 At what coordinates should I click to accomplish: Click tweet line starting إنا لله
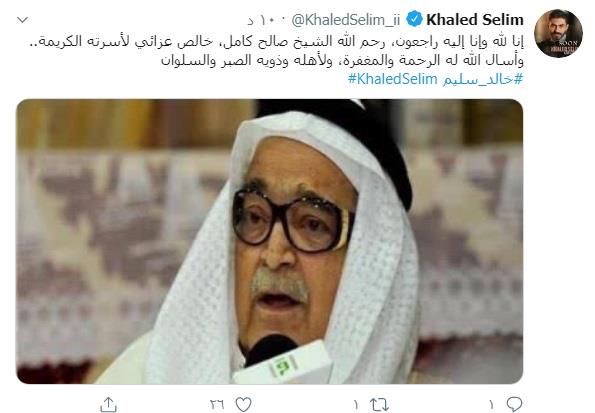tap(276, 42)
